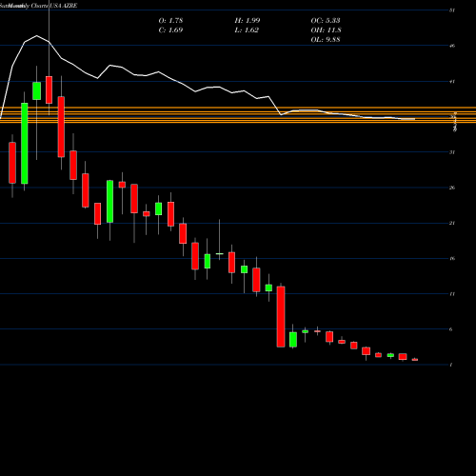Click the '11' price axis label

click(452, 294)
